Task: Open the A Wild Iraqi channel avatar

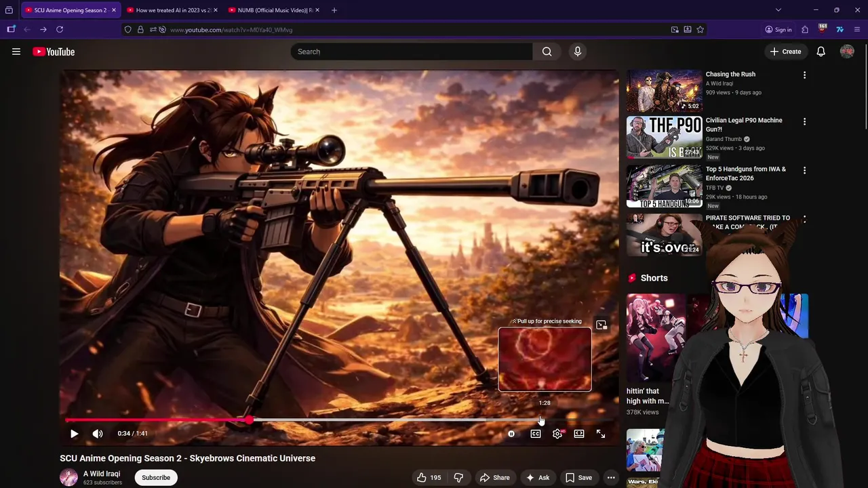Action: point(68,477)
